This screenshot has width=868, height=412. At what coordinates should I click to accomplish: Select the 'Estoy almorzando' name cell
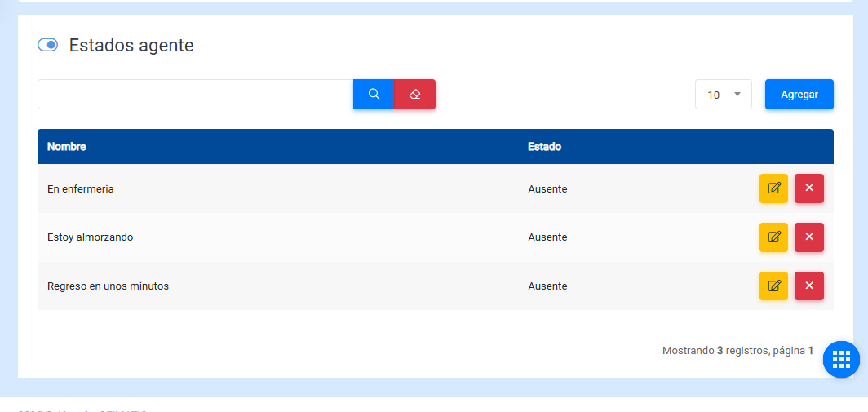pyautogui.click(x=91, y=237)
